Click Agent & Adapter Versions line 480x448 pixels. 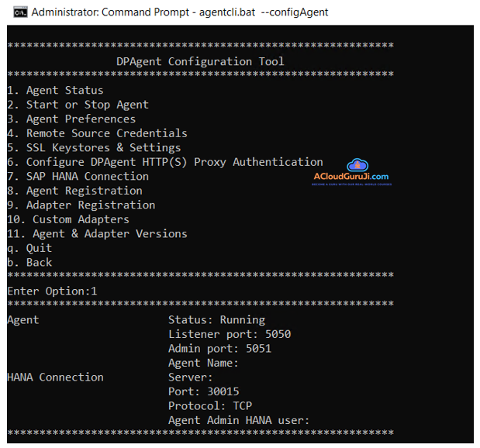(x=97, y=233)
